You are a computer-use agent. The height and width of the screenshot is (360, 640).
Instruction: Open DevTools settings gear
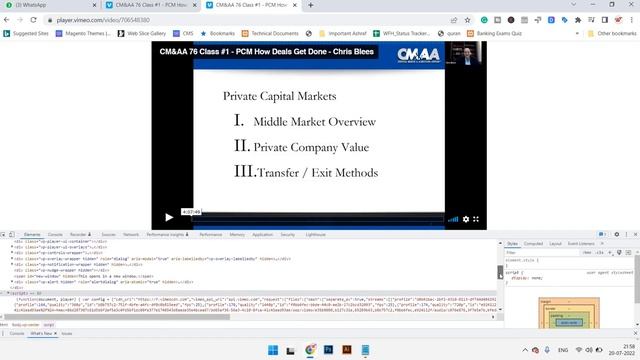tap(617, 234)
